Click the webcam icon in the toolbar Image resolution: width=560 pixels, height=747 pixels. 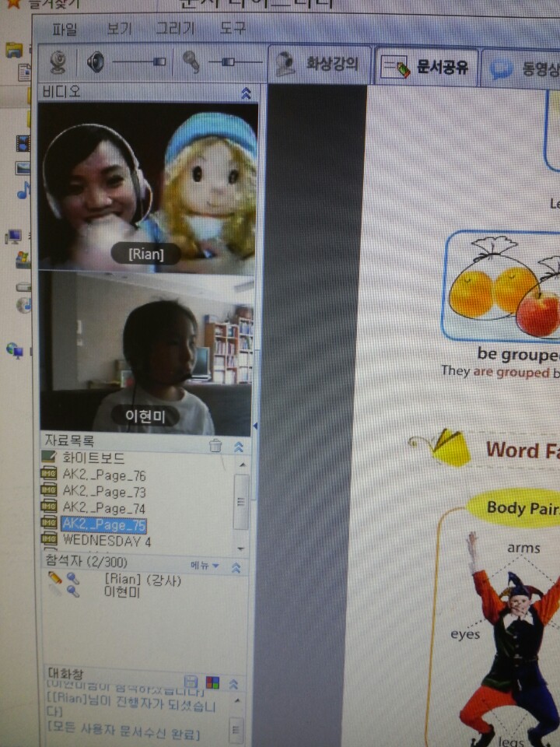58,61
